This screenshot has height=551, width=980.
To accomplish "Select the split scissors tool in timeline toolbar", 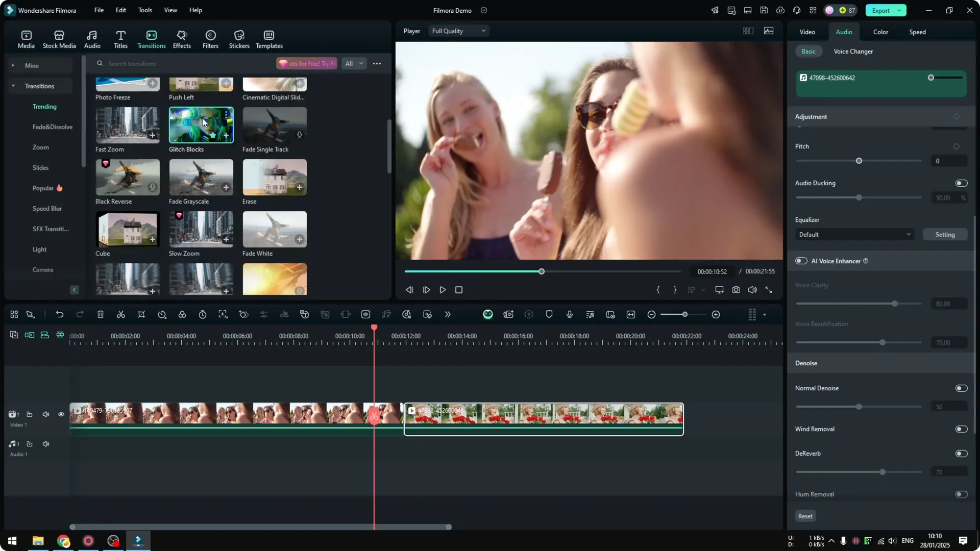I will [120, 314].
